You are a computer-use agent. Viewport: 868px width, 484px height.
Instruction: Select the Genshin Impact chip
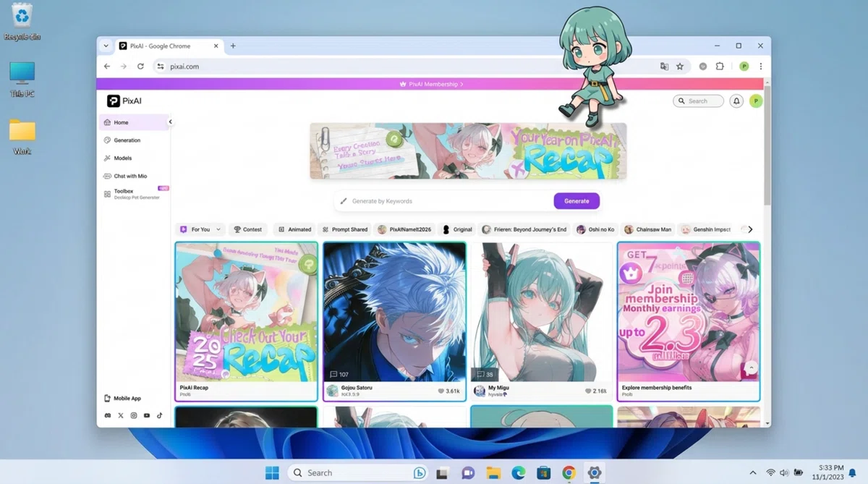[x=707, y=229]
